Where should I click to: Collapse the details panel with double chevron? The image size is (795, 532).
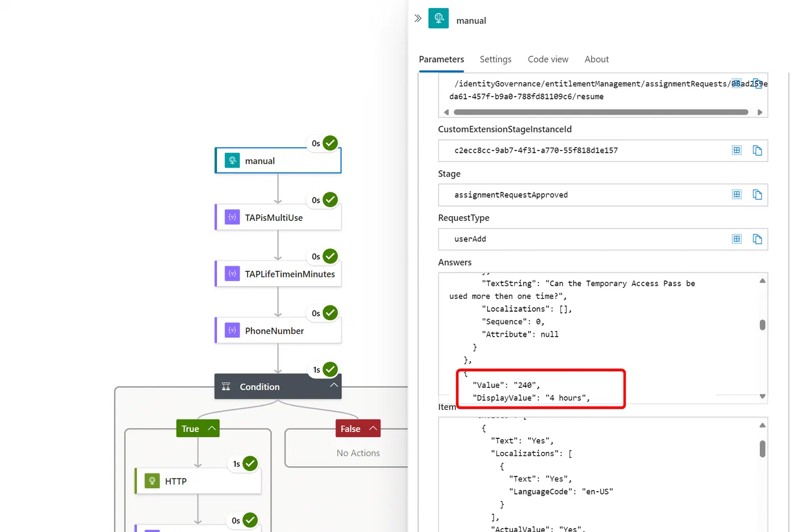click(418, 18)
